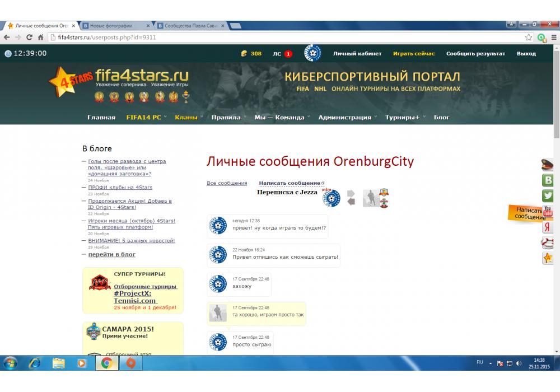The image size is (560, 392).
Task: Click Выход to log out
Action: [x=526, y=54]
